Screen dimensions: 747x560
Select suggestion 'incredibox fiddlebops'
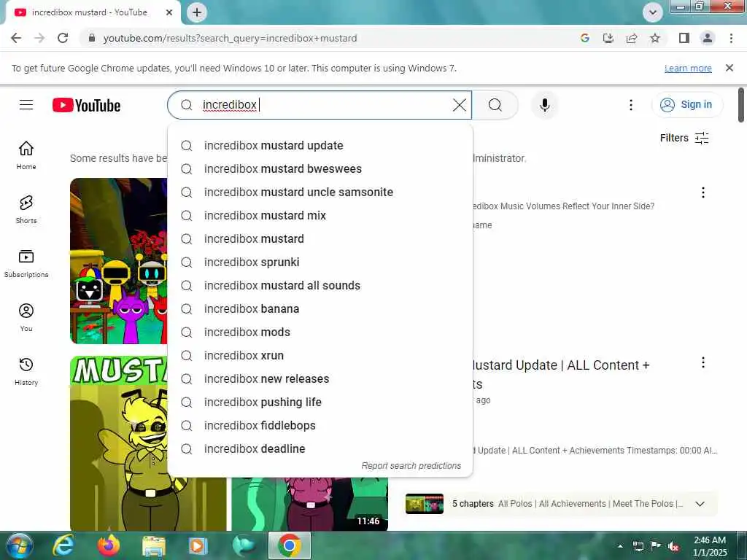tap(320, 425)
